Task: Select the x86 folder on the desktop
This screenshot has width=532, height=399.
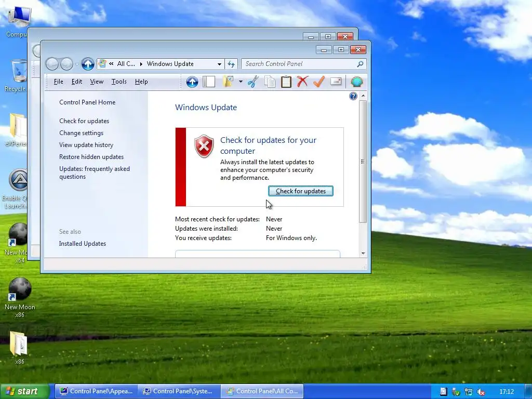Action: (19, 348)
